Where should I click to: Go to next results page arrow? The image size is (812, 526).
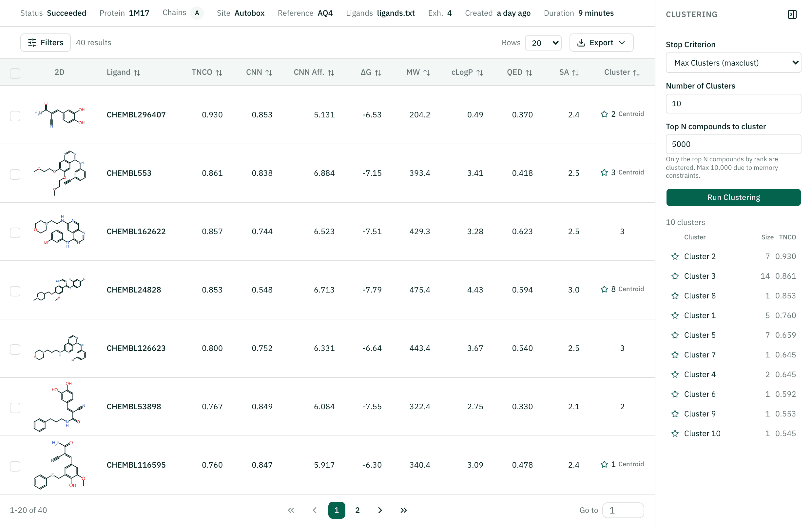pyautogui.click(x=380, y=510)
